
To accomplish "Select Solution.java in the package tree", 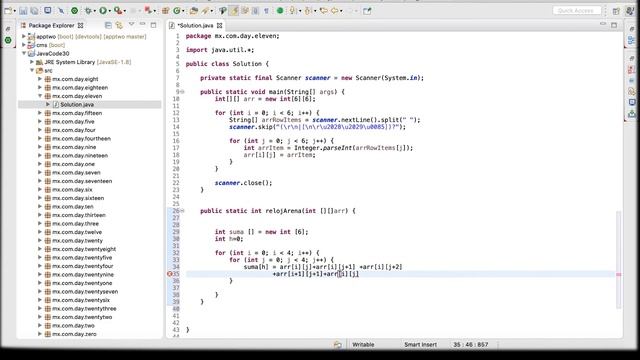I will coord(77,104).
